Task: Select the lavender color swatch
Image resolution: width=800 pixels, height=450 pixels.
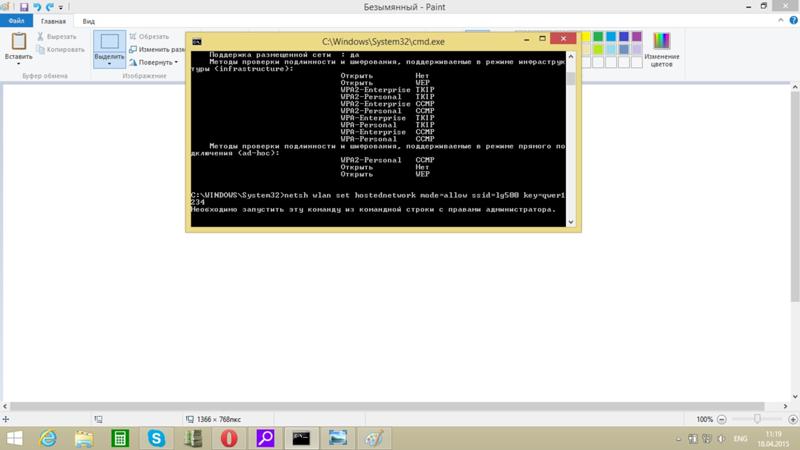Action: coord(636,49)
